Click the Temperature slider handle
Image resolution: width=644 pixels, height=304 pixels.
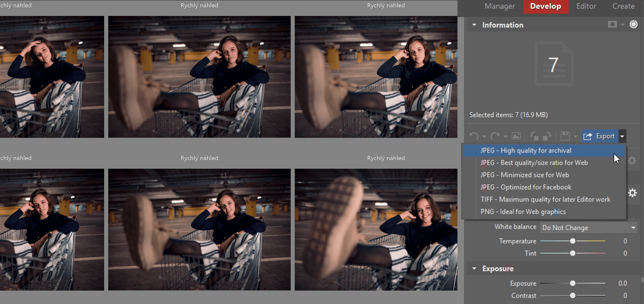(x=573, y=241)
